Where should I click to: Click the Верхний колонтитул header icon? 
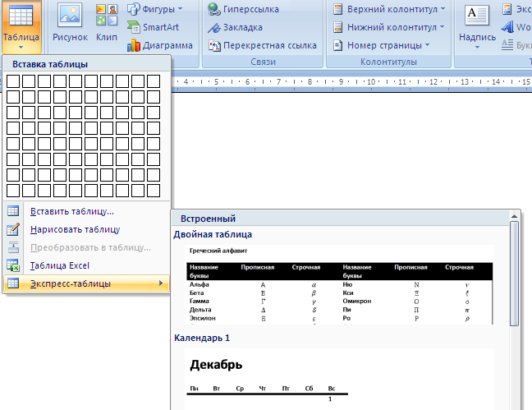coord(337,9)
